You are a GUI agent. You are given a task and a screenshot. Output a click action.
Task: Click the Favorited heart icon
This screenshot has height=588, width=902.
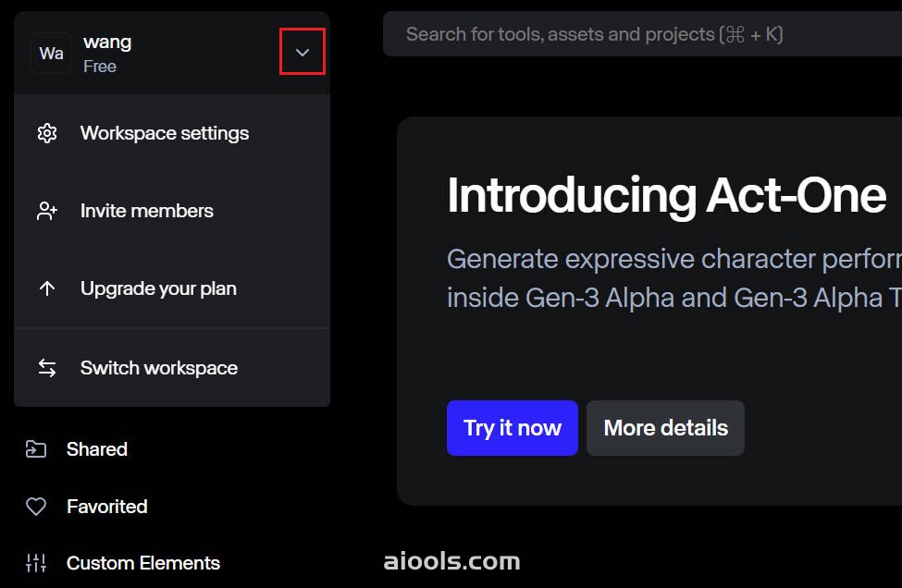pyautogui.click(x=36, y=507)
